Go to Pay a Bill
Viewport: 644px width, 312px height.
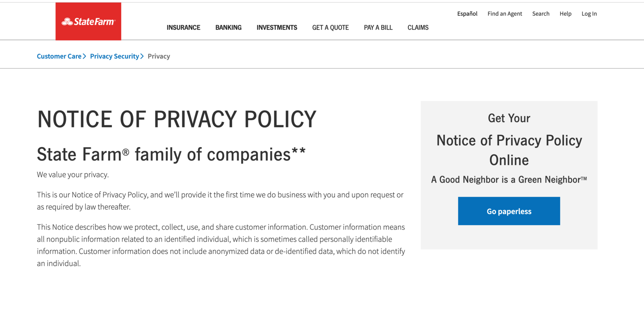tap(378, 27)
